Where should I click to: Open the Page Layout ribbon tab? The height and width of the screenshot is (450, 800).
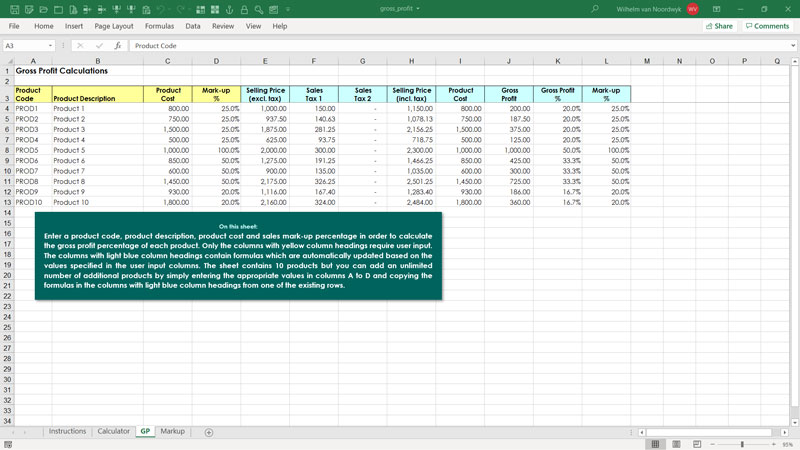[x=114, y=26]
